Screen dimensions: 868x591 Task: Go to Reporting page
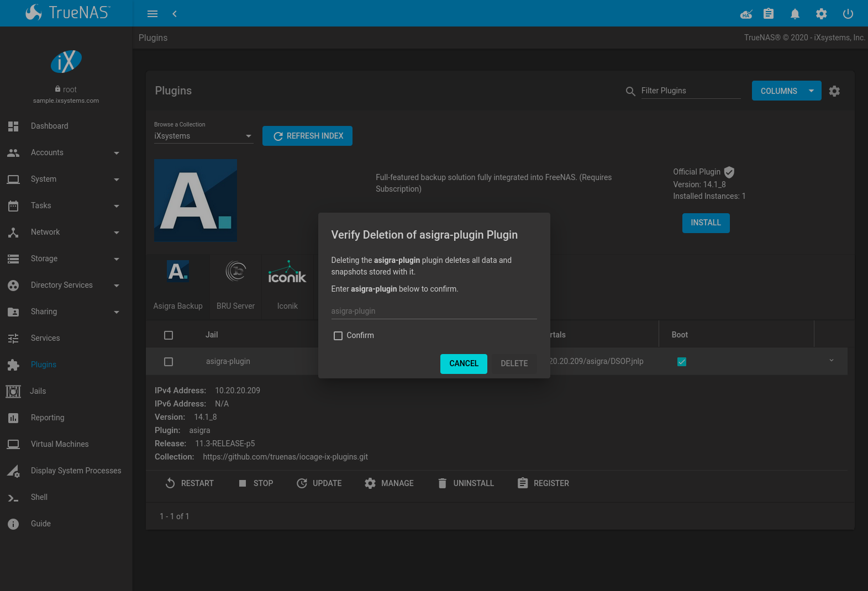[x=48, y=418]
